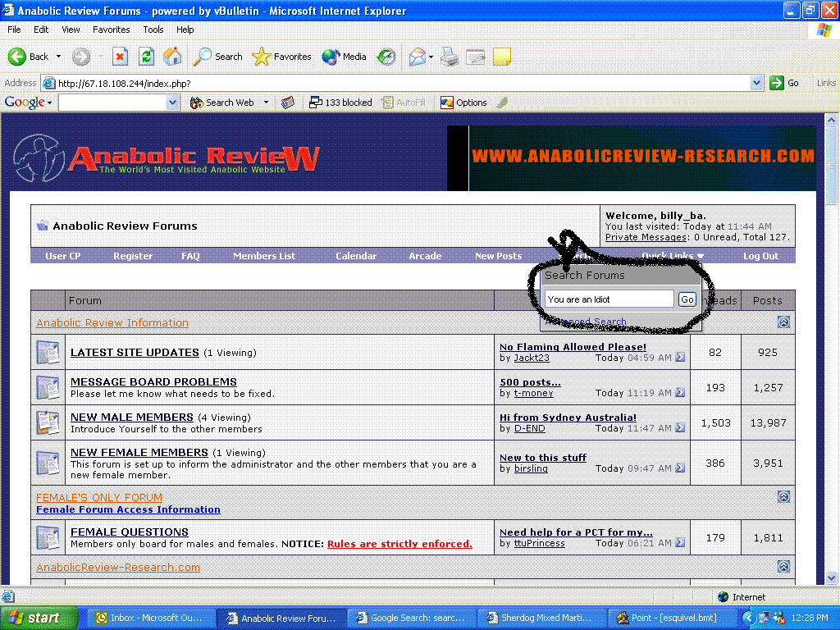The width and height of the screenshot is (840, 630).
Task: Open the Back button history dropdown arrow
Action: coord(58,57)
